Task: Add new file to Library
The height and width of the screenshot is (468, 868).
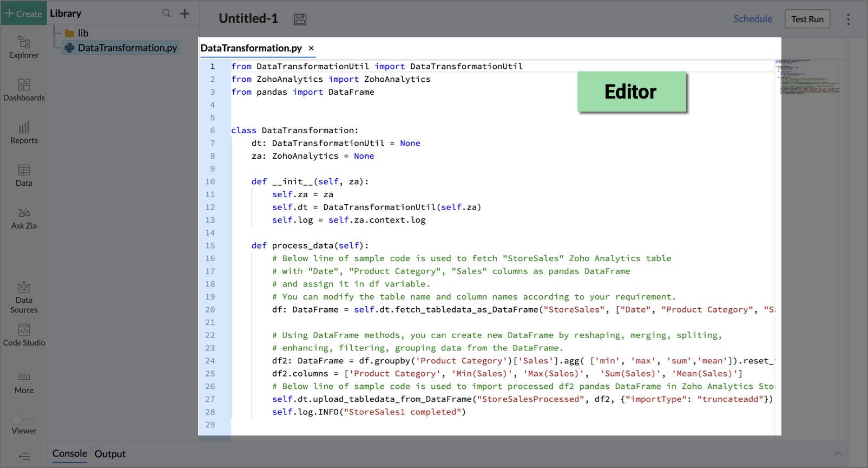Action: pos(185,14)
